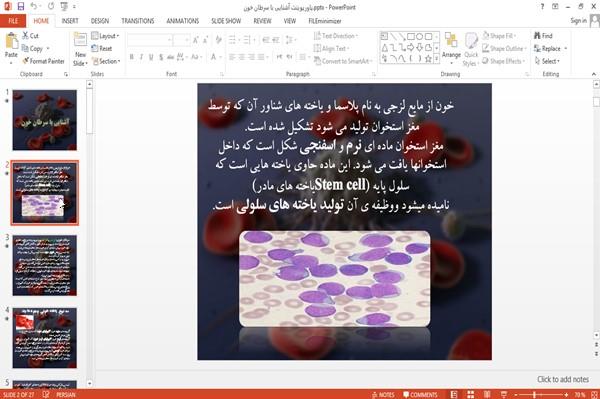Open the Text Direction dropdown
This screenshot has height=399, width=600.
(336, 36)
